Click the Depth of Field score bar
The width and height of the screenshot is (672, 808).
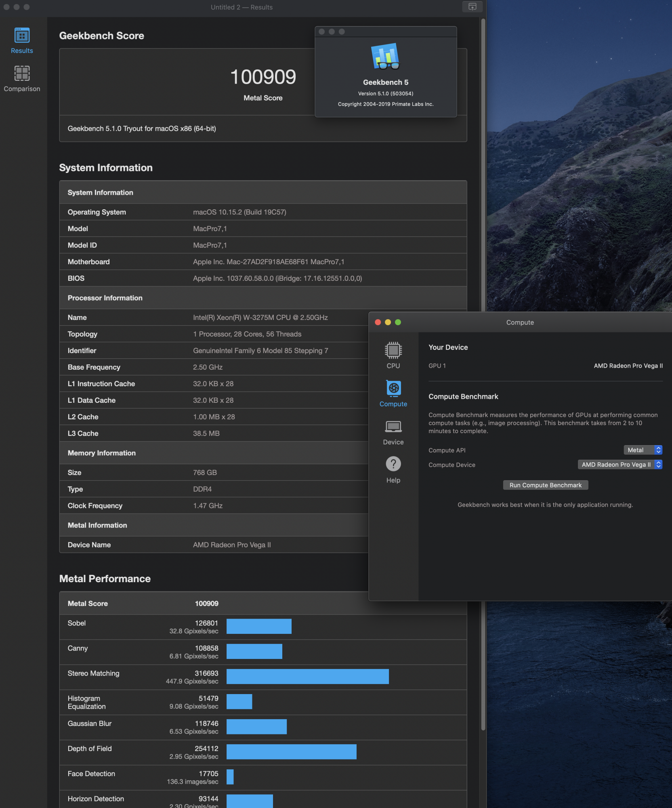click(291, 751)
